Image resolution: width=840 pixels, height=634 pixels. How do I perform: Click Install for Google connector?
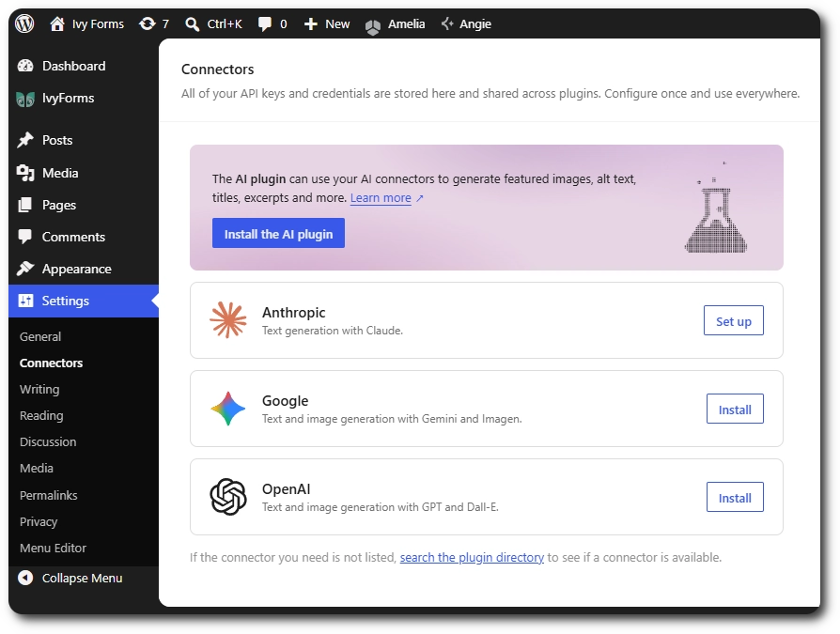tap(735, 409)
